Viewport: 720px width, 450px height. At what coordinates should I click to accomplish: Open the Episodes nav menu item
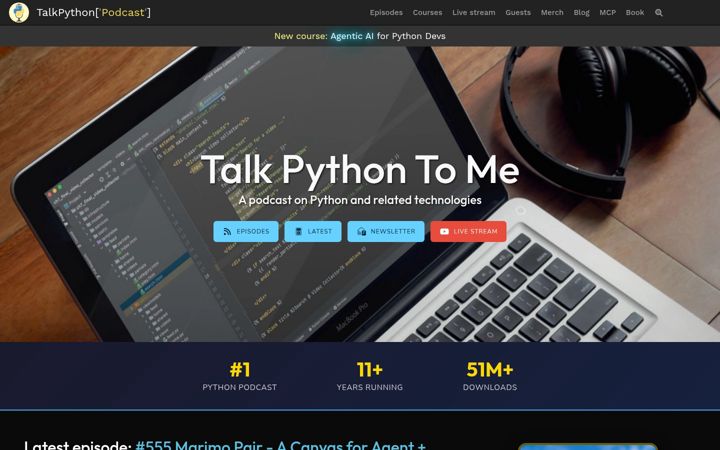[x=386, y=12]
